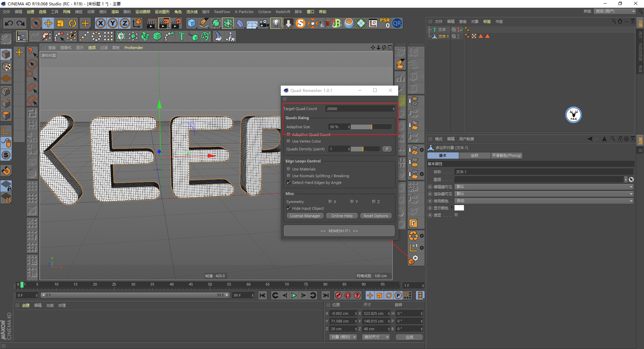Click the P paint button beside Quads Density
Viewport: 644px width, 349px height.
click(x=387, y=149)
